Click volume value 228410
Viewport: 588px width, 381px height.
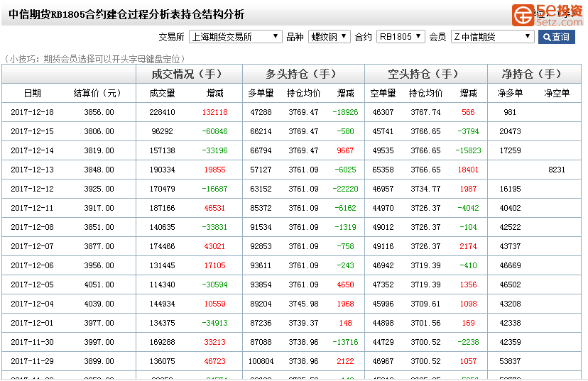coord(162,112)
